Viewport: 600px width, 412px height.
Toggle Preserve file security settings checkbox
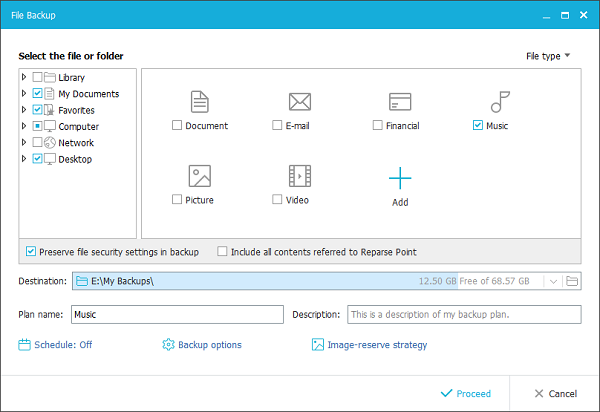[31, 251]
